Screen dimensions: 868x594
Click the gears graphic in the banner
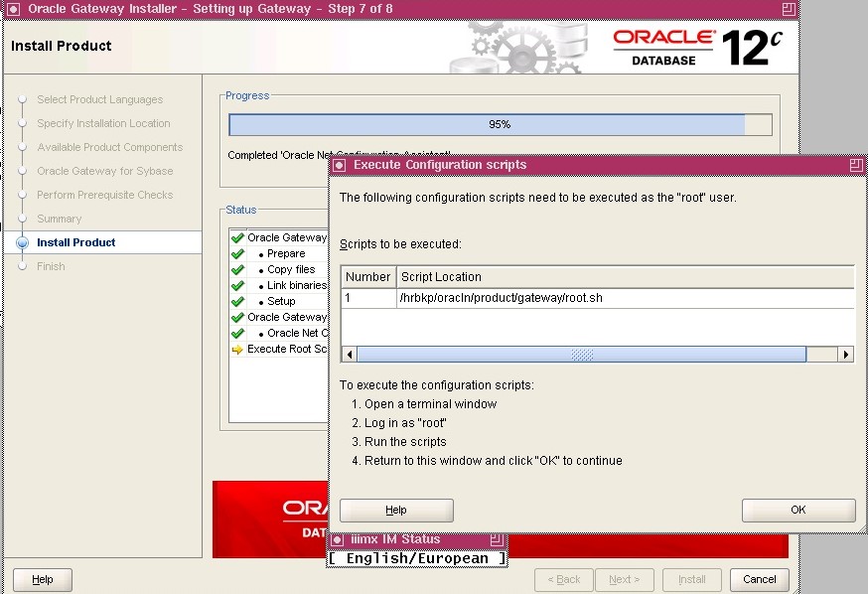tap(516, 45)
